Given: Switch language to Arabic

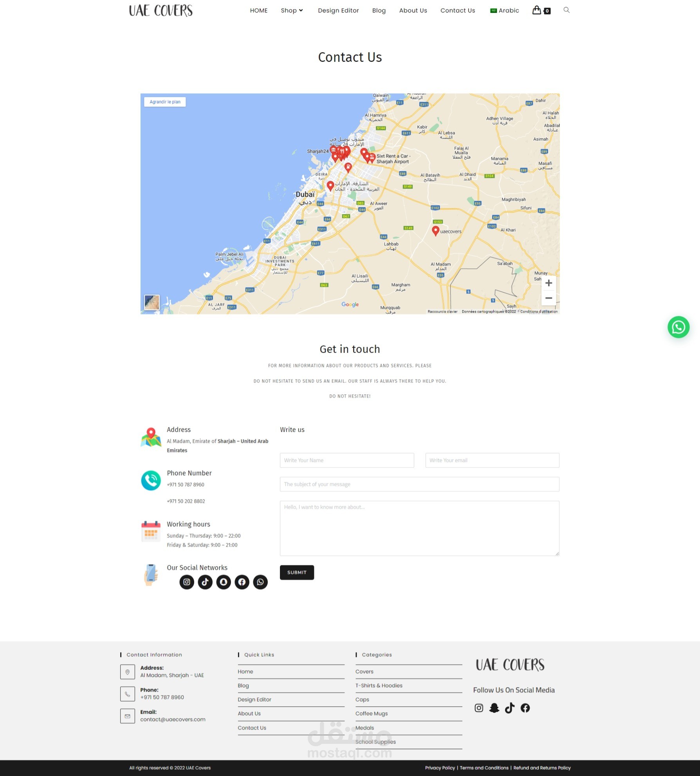Looking at the screenshot, I should coord(504,11).
